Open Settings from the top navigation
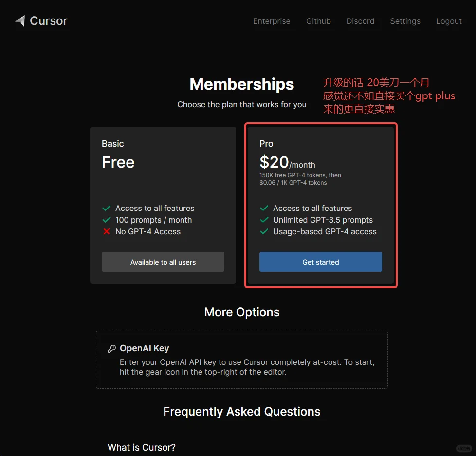 (405, 21)
